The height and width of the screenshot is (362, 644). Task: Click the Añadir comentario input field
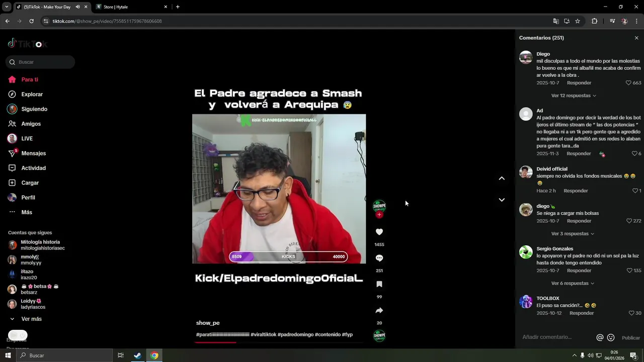(556, 337)
